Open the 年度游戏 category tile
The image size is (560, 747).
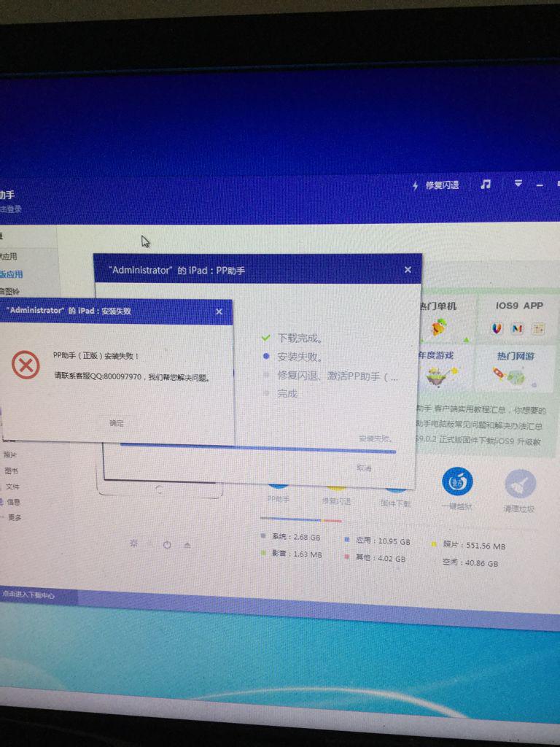(446, 369)
